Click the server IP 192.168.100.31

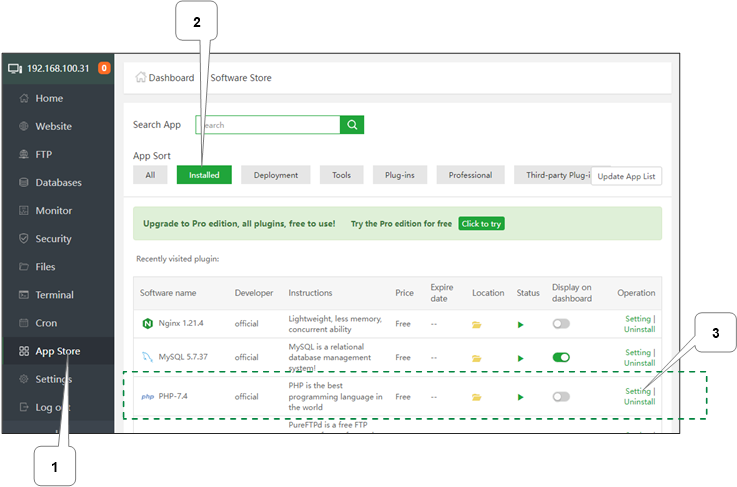click(58, 69)
